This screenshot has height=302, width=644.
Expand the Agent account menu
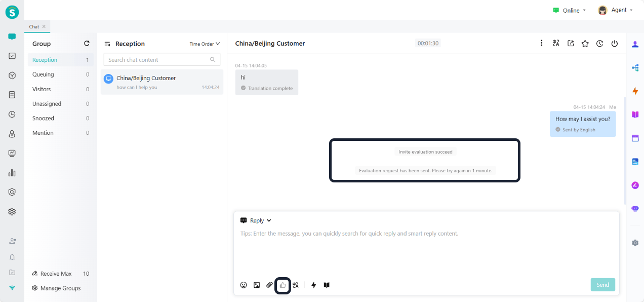point(615,10)
